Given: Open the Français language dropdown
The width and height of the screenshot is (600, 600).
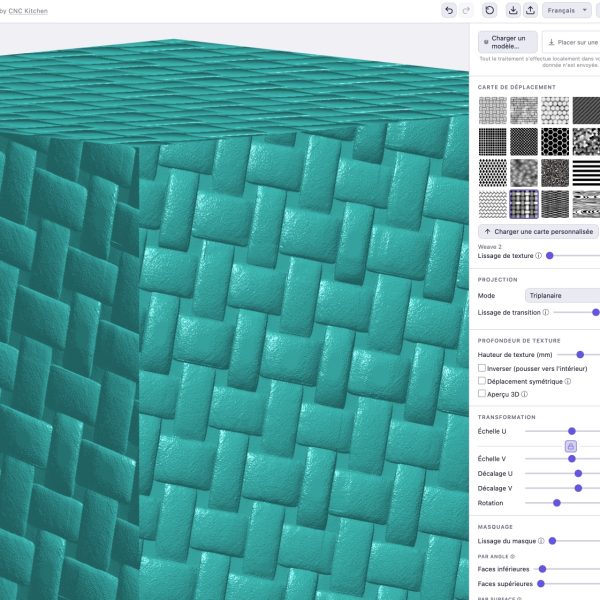Looking at the screenshot, I should coord(567,10).
